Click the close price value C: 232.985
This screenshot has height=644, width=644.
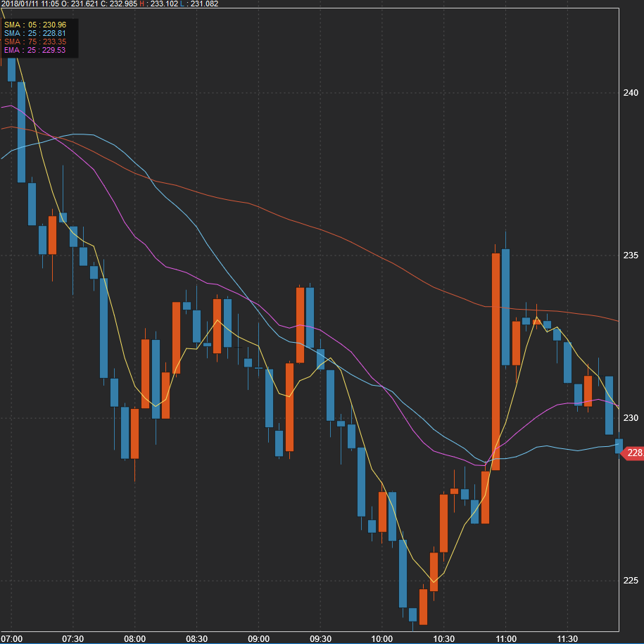(120, 4)
